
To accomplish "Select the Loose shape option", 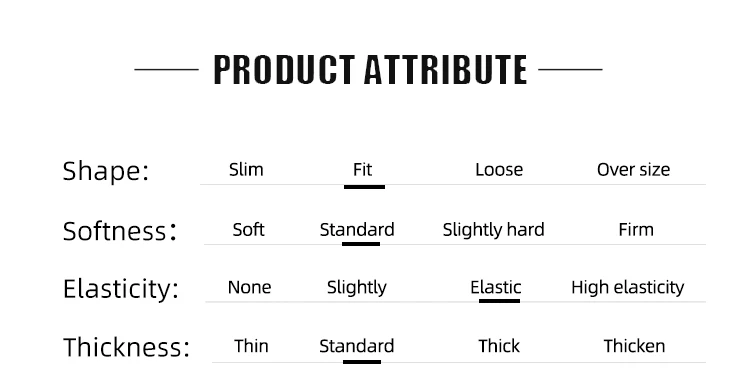I will (499, 170).
